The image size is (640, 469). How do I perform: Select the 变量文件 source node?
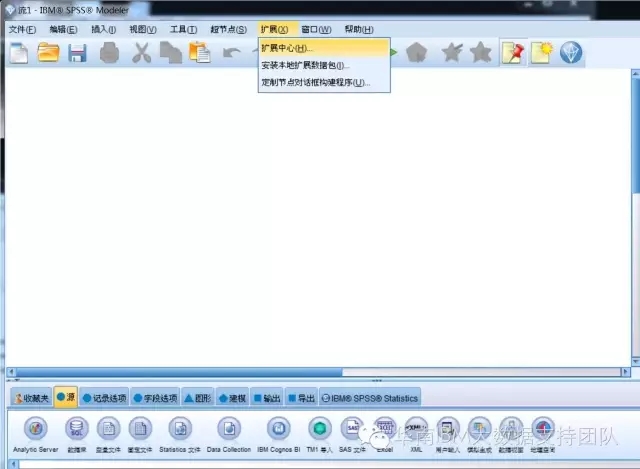(108, 435)
